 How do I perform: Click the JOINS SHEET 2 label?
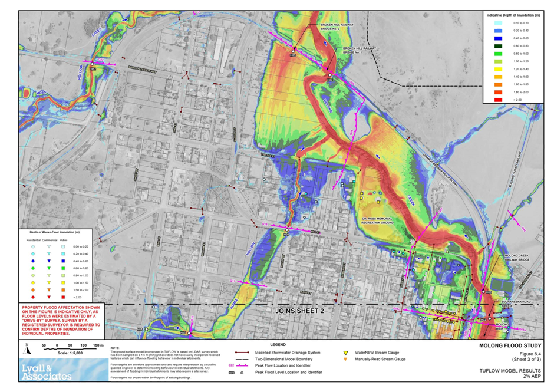(x=299, y=311)
